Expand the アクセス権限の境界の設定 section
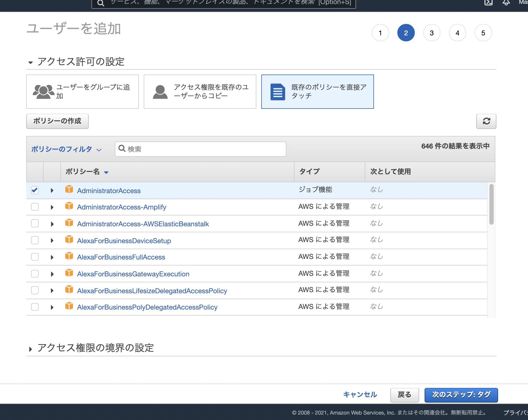The image size is (528, 420). click(95, 348)
